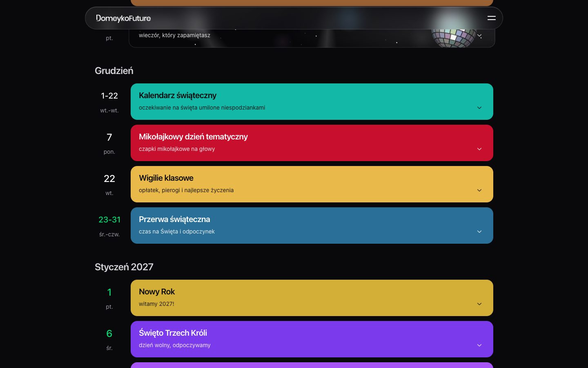Click the 'Grudzień' month heading
Image resolution: width=588 pixels, height=368 pixels.
114,71
